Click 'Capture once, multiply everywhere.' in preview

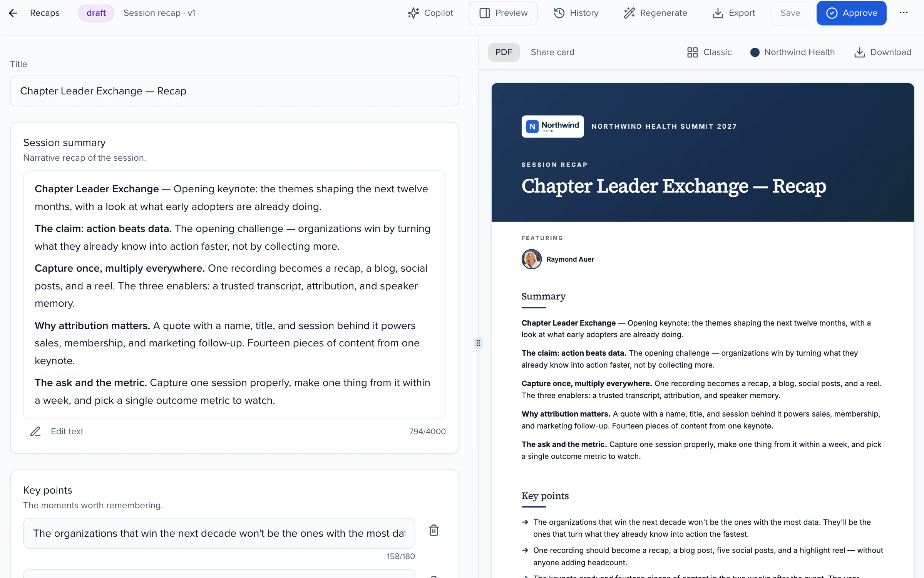click(x=586, y=383)
